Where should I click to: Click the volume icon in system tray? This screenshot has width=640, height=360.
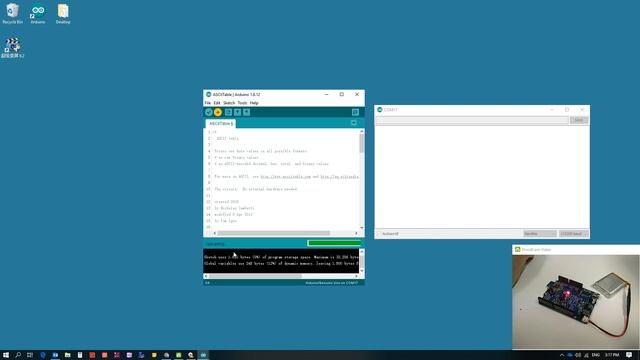[x=578, y=355]
